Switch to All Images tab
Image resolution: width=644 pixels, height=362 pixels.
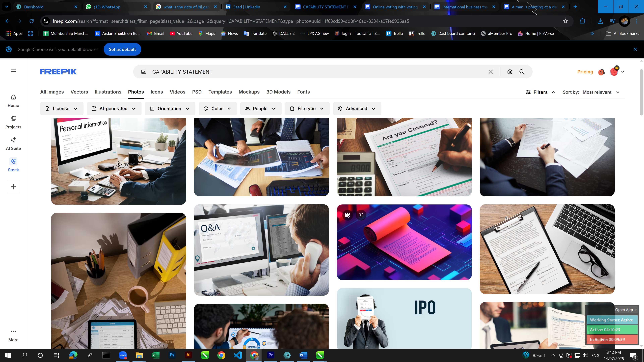[52, 92]
